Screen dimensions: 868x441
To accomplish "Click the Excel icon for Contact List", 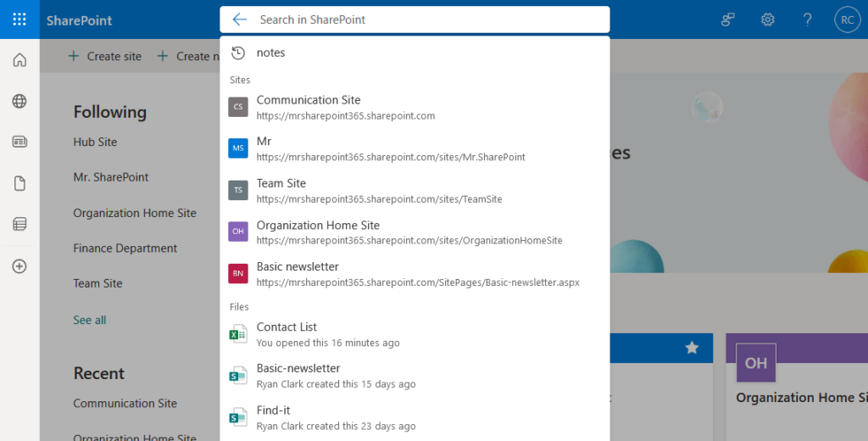I will click(238, 334).
